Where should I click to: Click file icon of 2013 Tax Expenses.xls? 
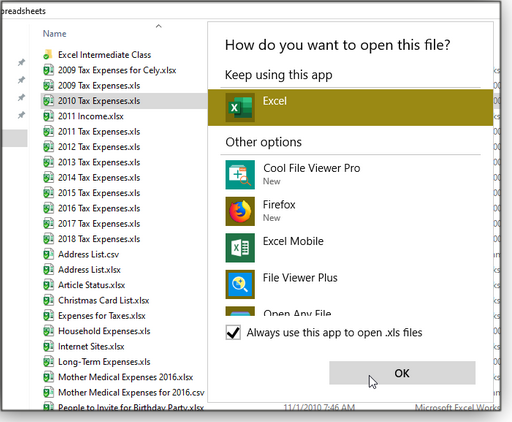48,162
